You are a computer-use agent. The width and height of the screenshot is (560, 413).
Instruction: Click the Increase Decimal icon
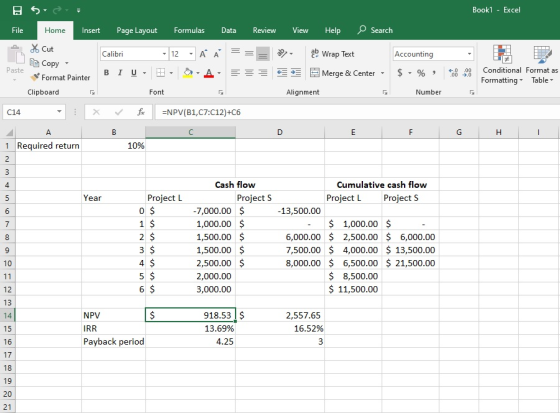click(x=454, y=73)
